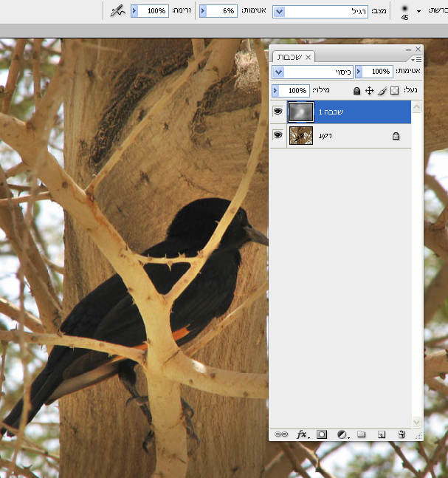Delete layer with trash icon
Screen dimensions: 448x478
402,434
